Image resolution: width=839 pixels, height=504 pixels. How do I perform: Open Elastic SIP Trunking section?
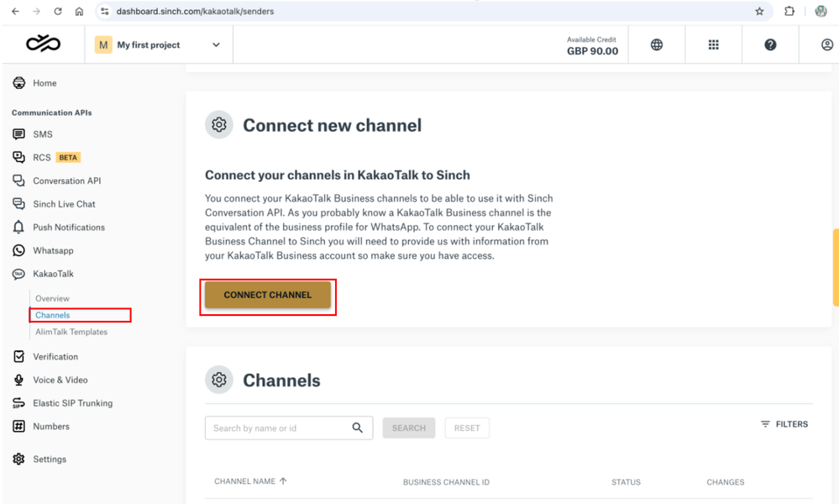coord(62,403)
